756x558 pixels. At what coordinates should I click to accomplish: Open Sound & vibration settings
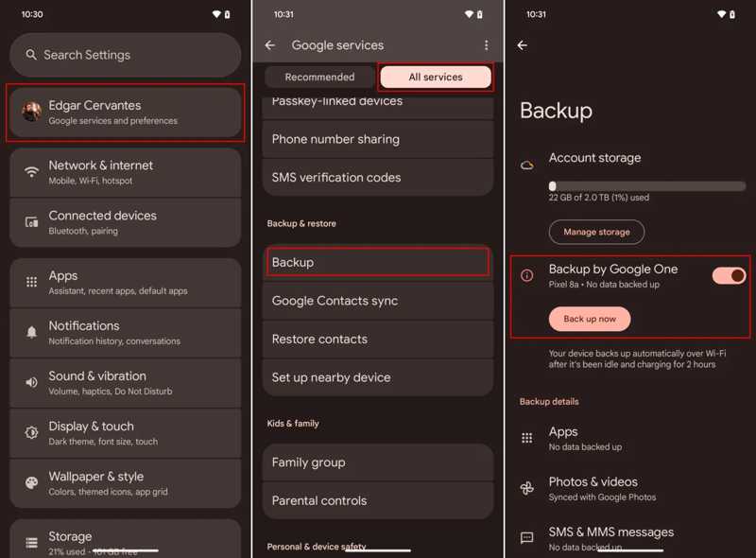pos(126,383)
